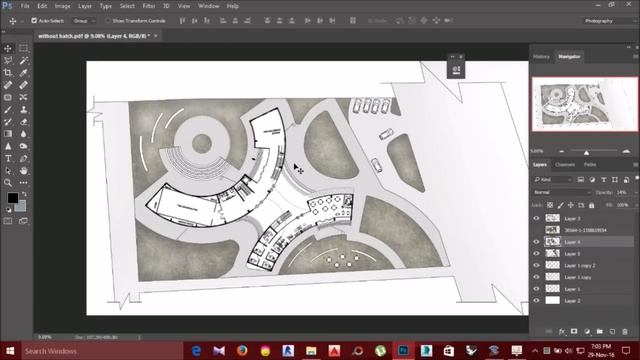Select the Clone Stamp tool

23,110
